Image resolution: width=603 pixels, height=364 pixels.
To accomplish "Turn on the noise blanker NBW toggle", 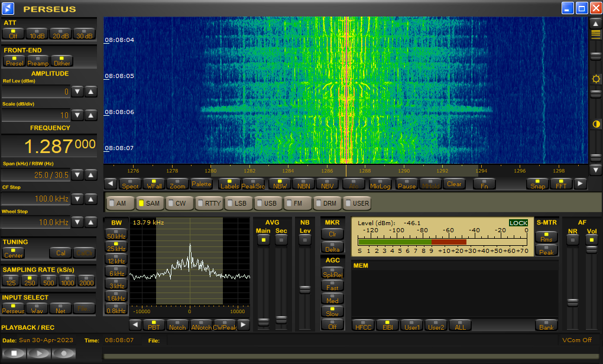I will pyautogui.click(x=280, y=184).
